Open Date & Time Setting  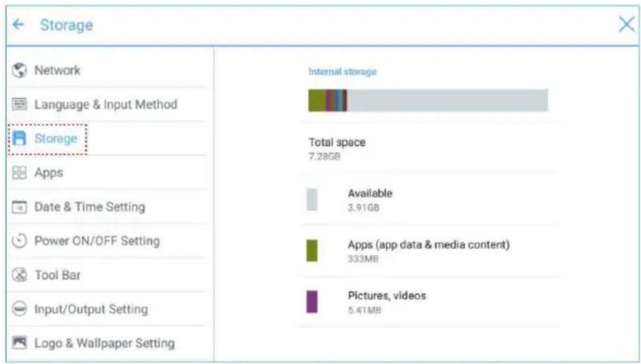pyautogui.click(x=107, y=207)
